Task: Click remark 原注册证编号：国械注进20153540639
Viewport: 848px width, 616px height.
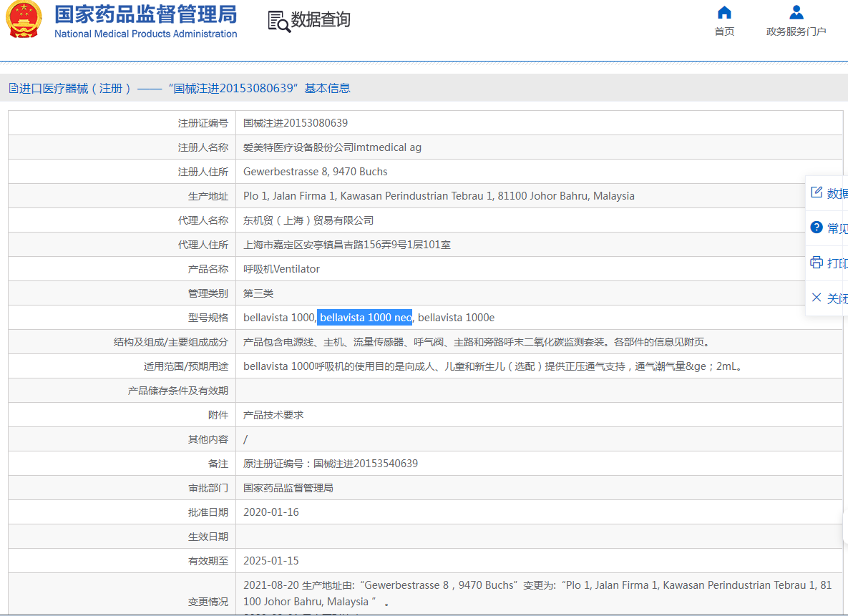Action: (331, 464)
